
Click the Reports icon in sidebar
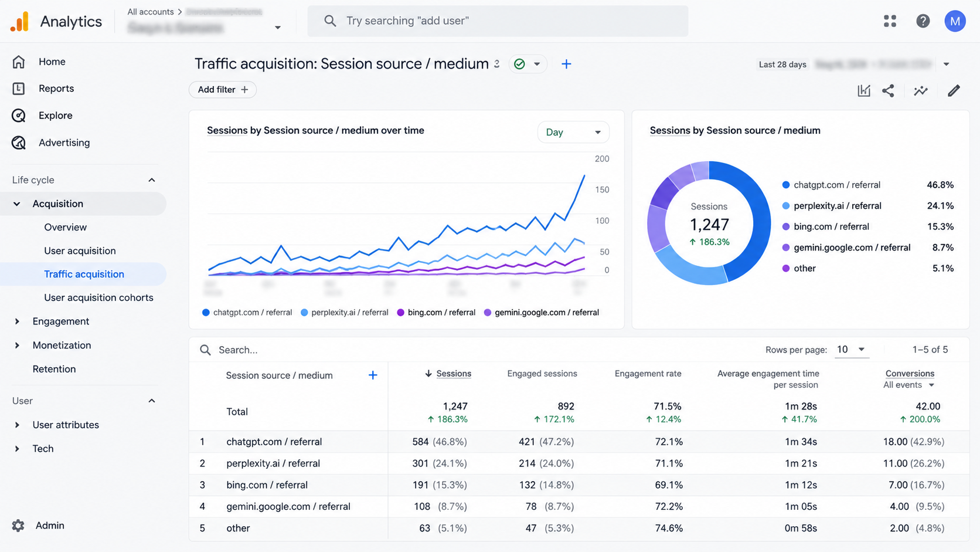pyautogui.click(x=19, y=89)
